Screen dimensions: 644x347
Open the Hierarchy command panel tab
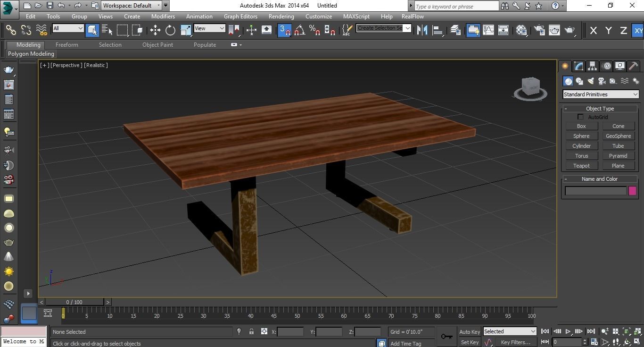click(x=592, y=66)
